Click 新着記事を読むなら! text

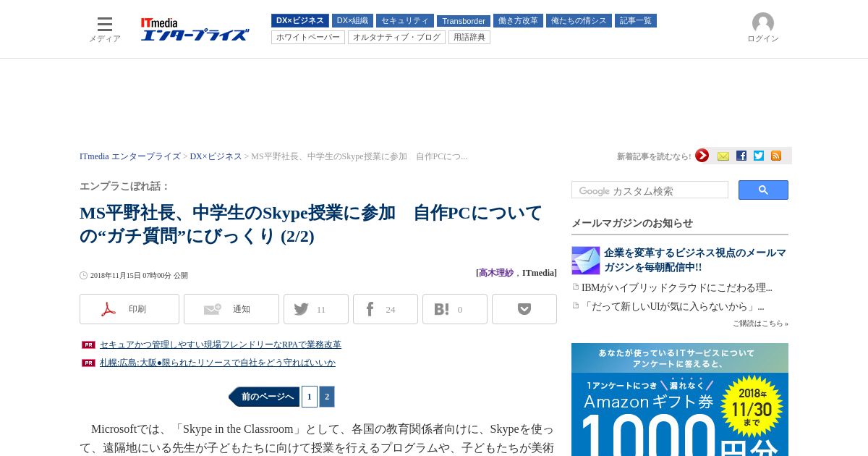(654, 156)
